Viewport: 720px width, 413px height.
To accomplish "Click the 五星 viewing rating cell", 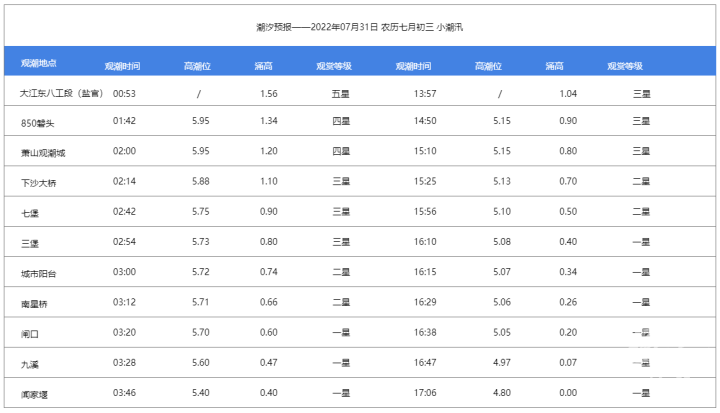I will (x=340, y=93).
